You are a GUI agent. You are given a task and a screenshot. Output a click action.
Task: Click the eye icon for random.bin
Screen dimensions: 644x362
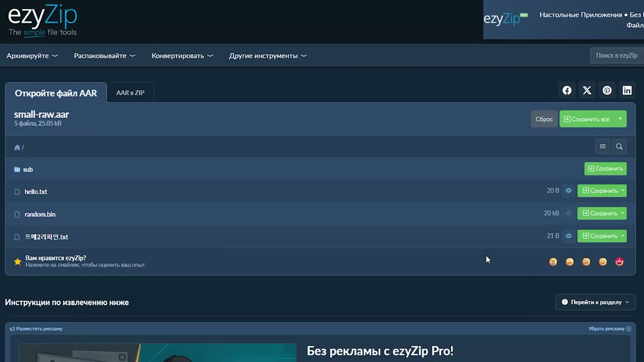pyautogui.click(x=569, y=213)
